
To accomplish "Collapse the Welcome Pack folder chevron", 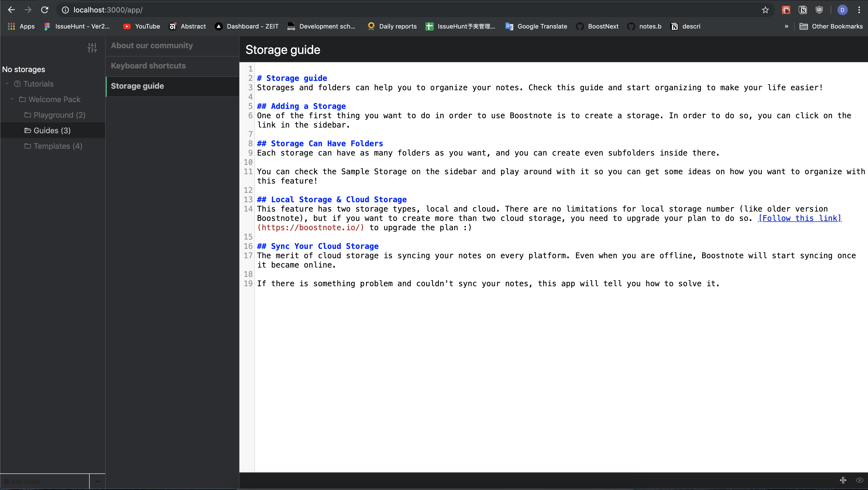I will (12, 99).
